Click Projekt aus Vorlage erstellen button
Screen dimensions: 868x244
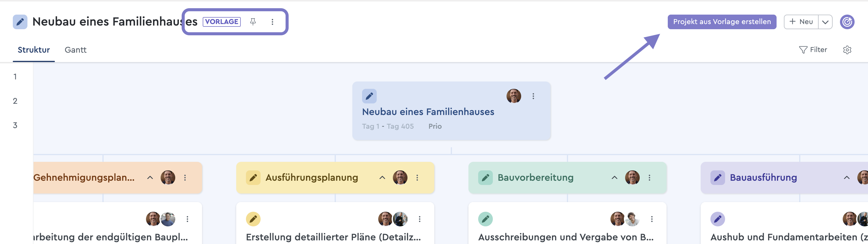722,22
